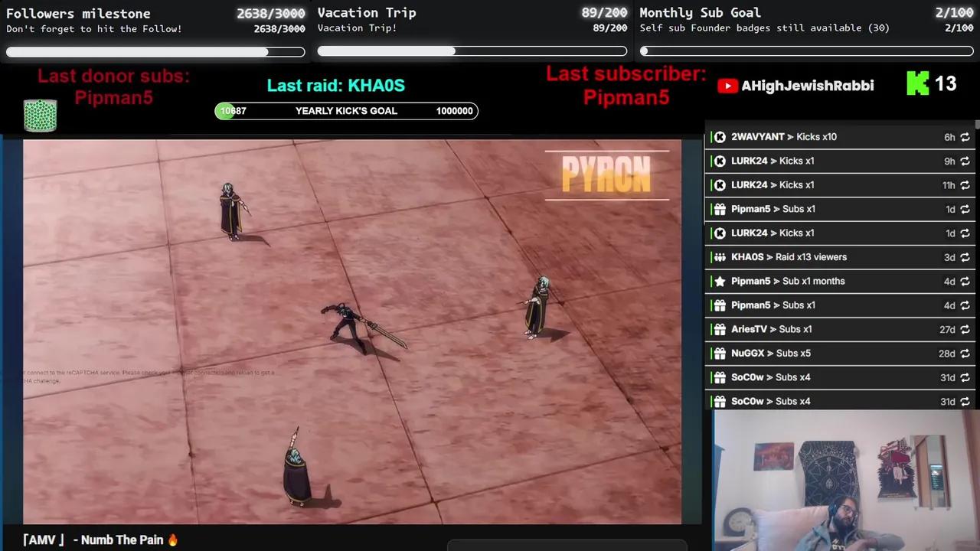The image size is (980, 551).
Task: Replay the Pipman5 Subs x1 alert from 4d ago
Action: click(965, 305)
